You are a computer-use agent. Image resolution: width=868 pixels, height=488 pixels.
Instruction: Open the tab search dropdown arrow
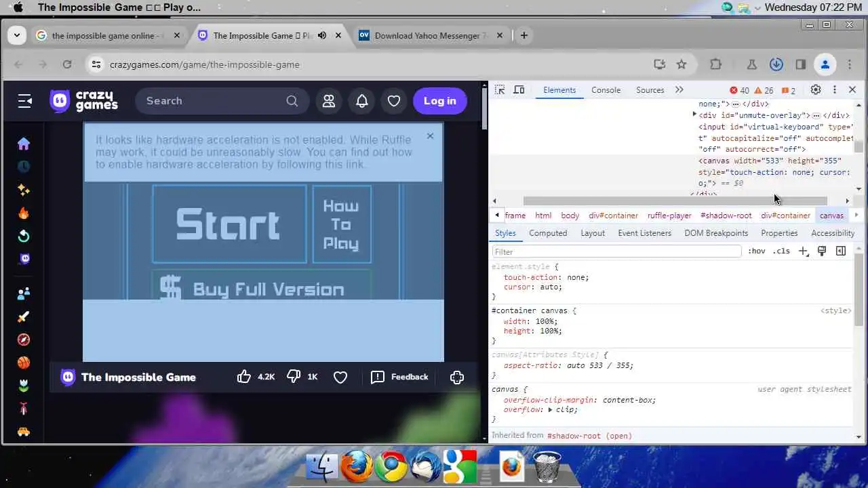coord(16,35)
